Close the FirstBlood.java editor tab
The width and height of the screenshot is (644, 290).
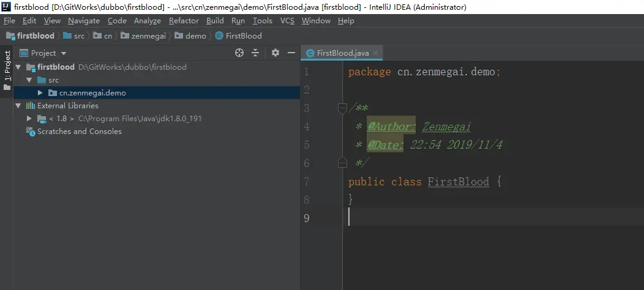pyautogui.click(x=375, y=53)
